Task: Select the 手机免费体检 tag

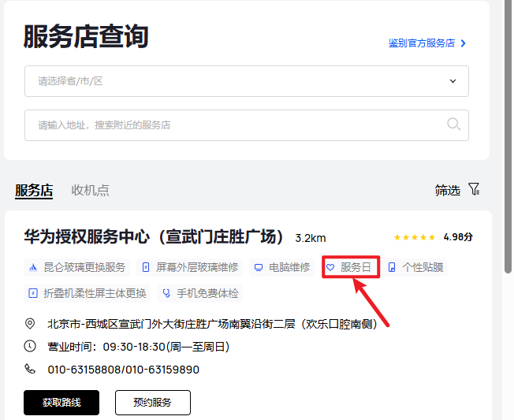Action: pos(199,293)
